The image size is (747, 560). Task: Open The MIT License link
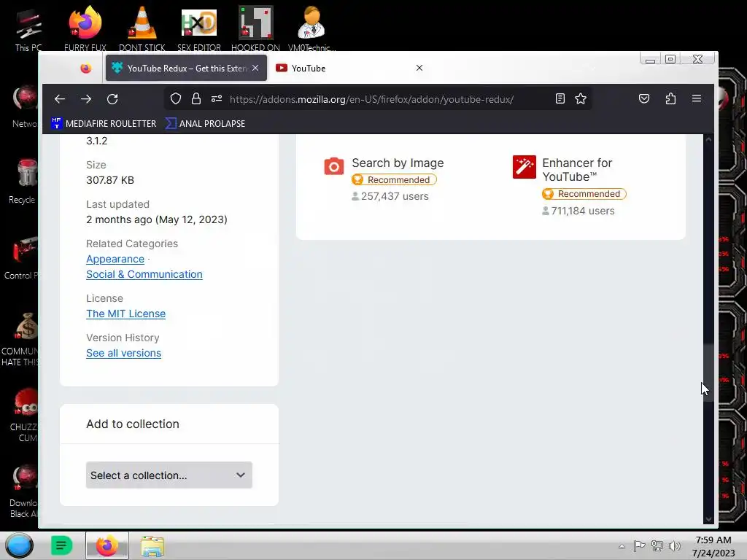pyautogui.click(x=125, y=314)
